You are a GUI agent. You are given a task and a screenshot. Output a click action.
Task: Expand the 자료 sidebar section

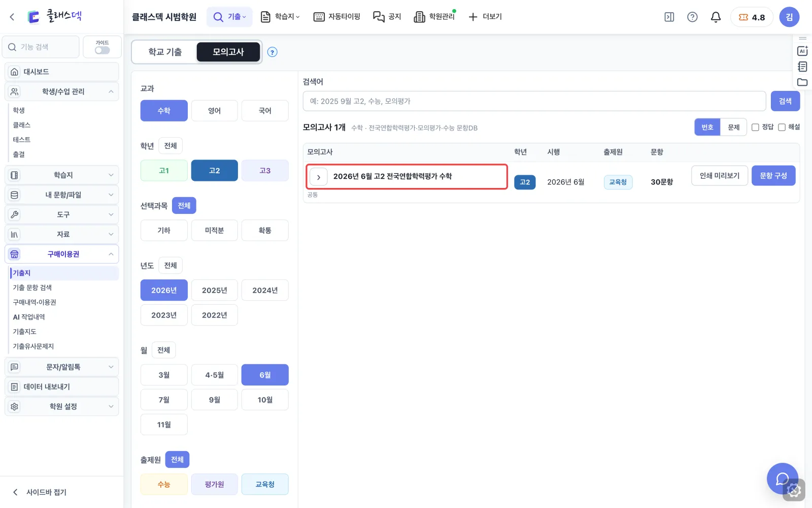click(61, 234)
